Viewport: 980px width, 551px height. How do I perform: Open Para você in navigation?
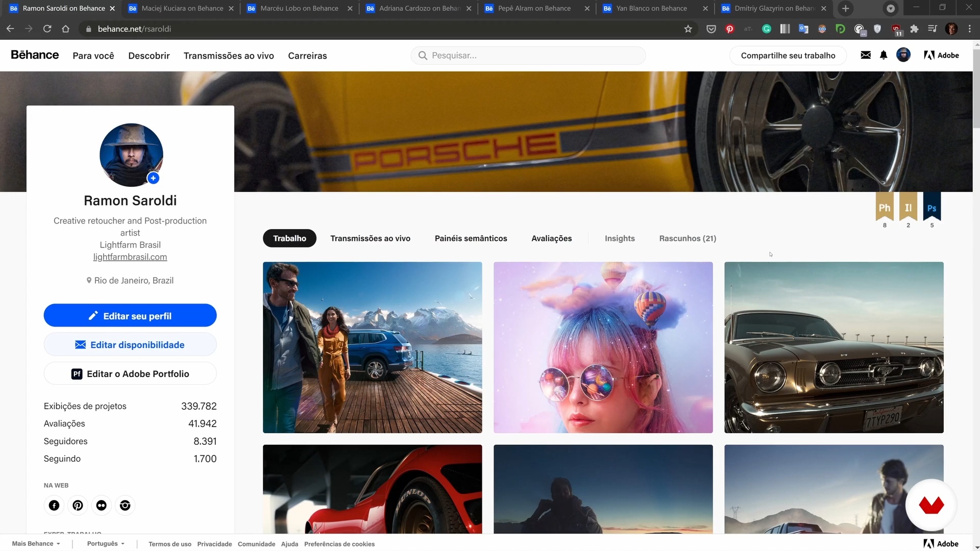tap(93, 56)
